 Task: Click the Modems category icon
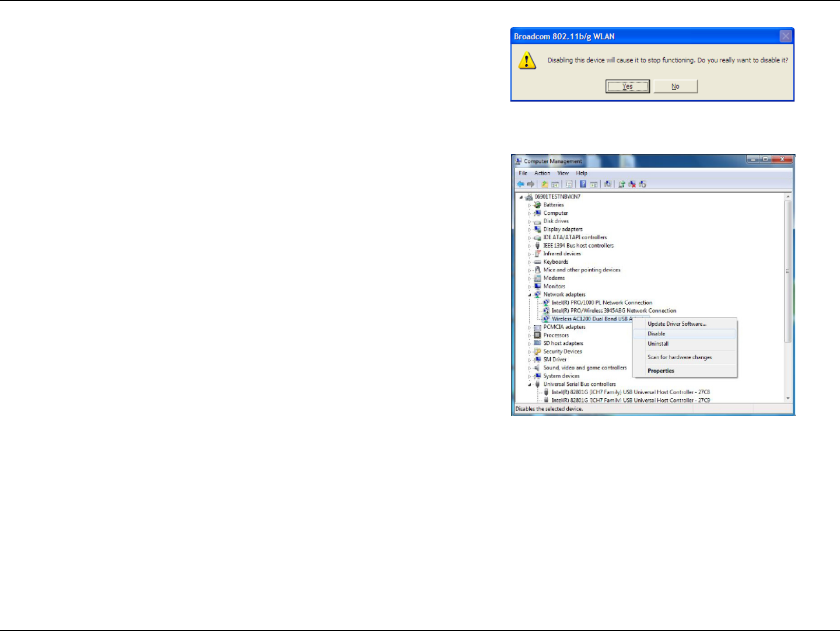pos(537,278)
